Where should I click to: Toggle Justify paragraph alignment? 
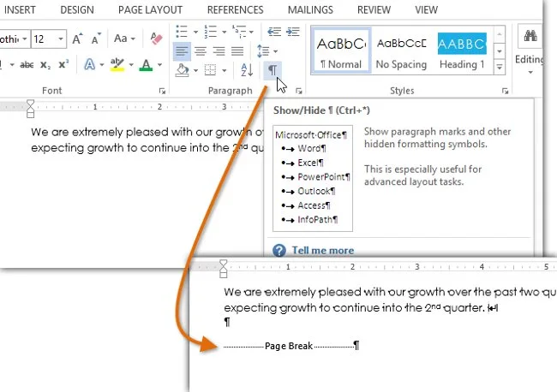(x=237, y=51)
